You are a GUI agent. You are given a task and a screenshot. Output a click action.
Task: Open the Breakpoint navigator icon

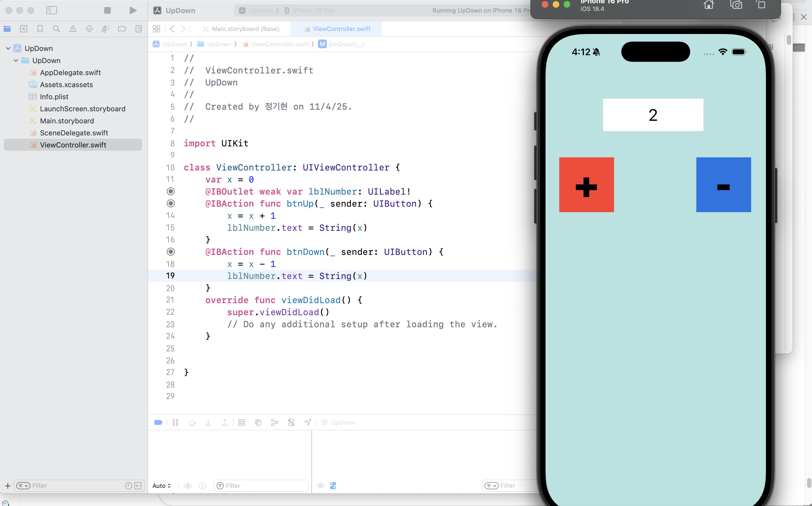pyautogui.click(x=122, y=29)
